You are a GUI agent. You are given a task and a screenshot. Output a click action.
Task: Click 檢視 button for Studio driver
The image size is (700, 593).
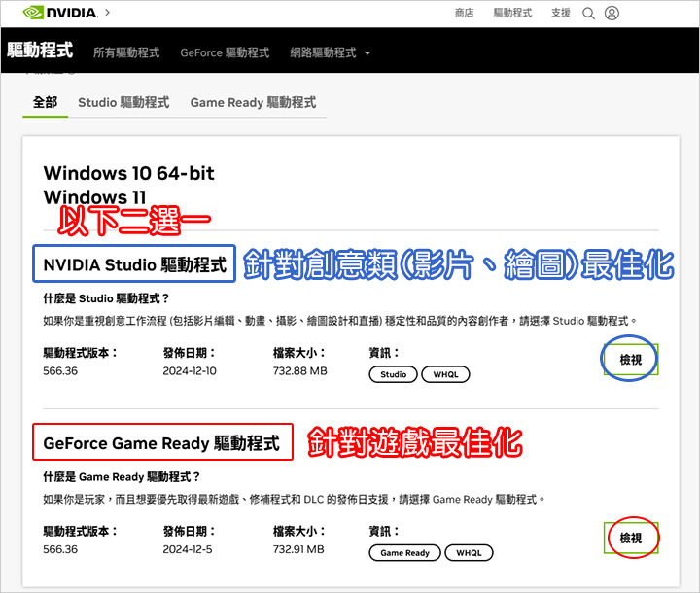pyautogui.click(x=631, y=360)
